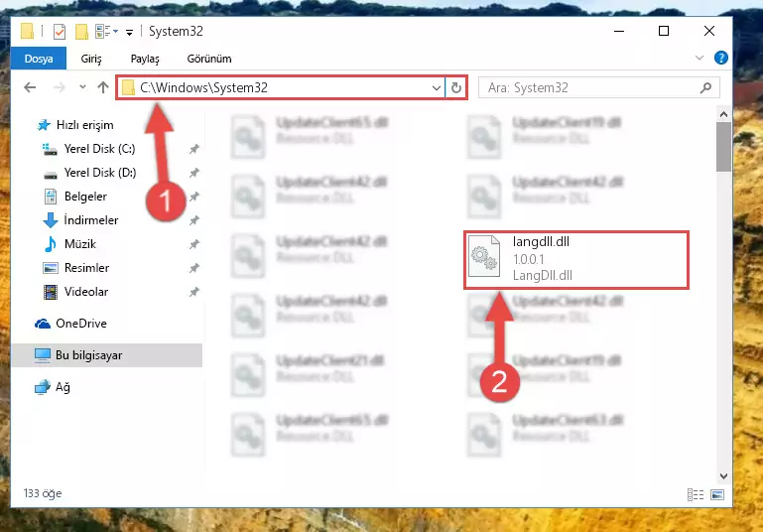This screenshot has height=532, width=763.
Task: Open Yerel Disk (D:) in the sidebar
Action: 100,173
